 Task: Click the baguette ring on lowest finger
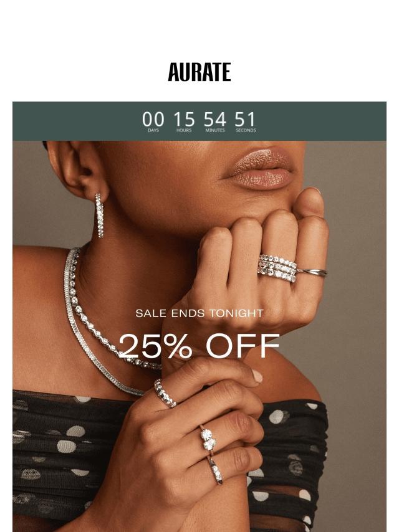[x=216, y=470]
